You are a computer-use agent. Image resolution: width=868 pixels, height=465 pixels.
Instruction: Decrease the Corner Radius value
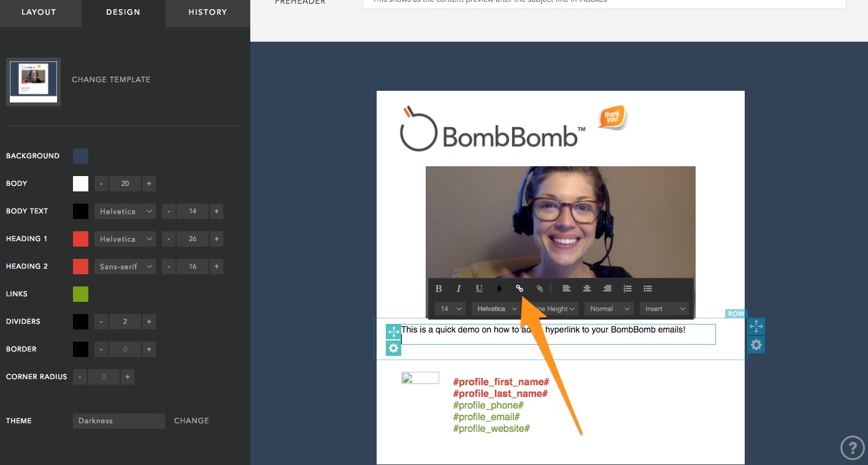tap(80, 377)
